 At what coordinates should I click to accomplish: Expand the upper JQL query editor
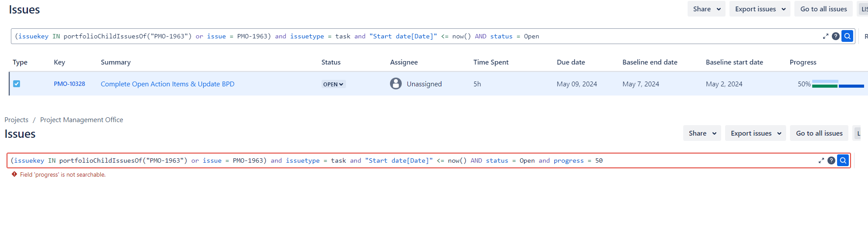pos(825,36)
